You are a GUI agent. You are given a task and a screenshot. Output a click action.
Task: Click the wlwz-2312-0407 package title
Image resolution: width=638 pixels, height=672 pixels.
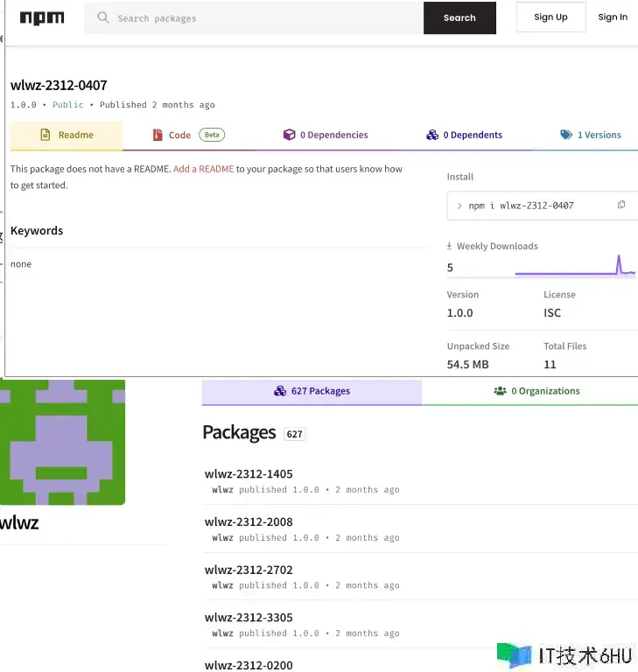[59, 85]
